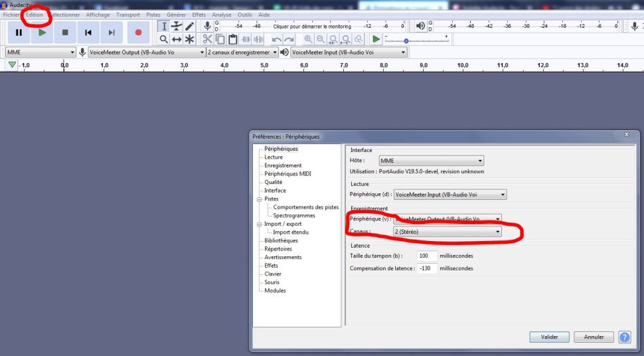Click the playback meter speaker icon

(x=420, y=27)
